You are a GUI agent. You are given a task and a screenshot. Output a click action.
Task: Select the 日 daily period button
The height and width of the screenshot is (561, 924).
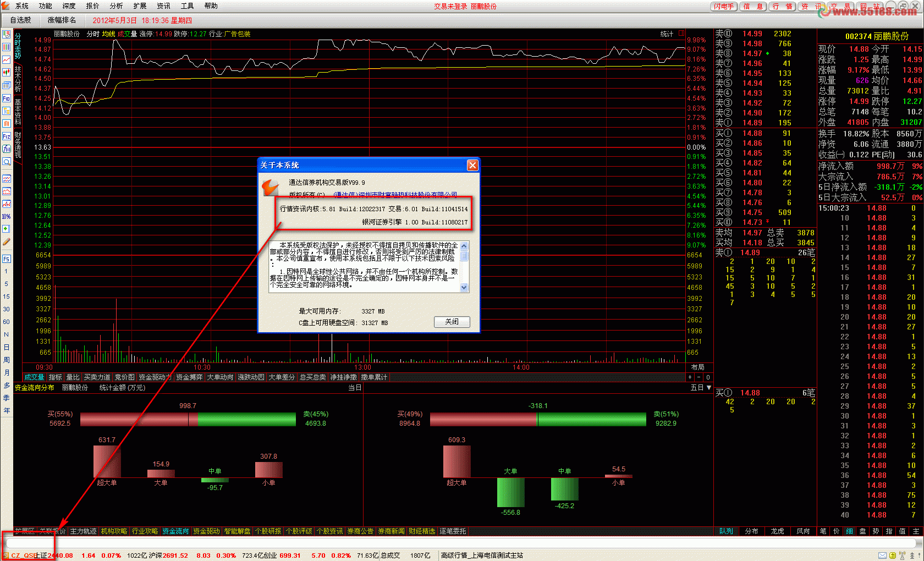coord(6,348)
